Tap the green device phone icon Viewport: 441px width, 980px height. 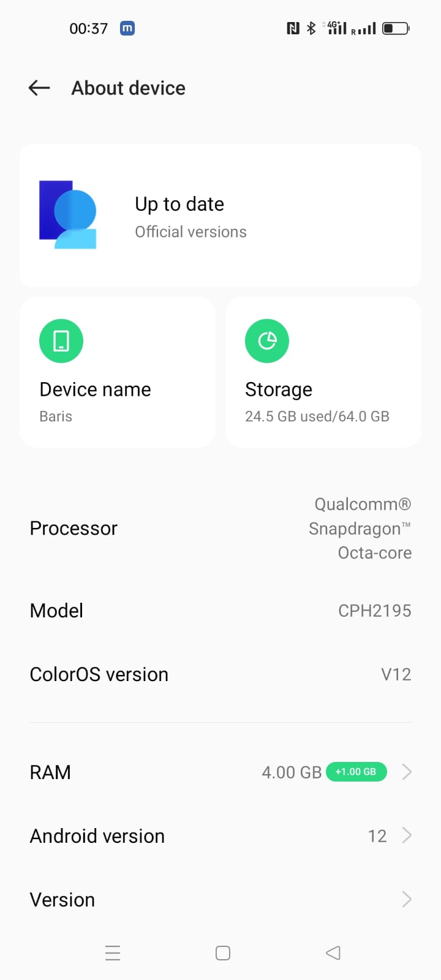[x=61, y=341]
